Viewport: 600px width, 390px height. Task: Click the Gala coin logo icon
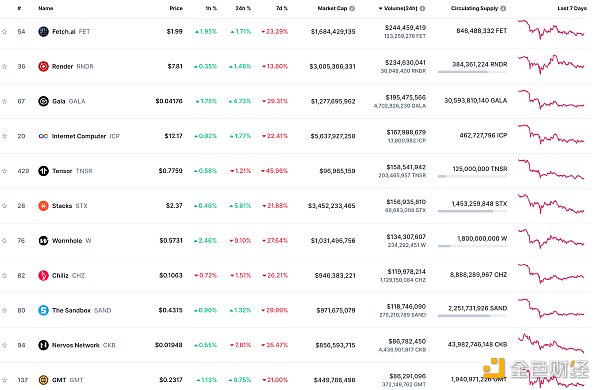[x=43, y=101]
